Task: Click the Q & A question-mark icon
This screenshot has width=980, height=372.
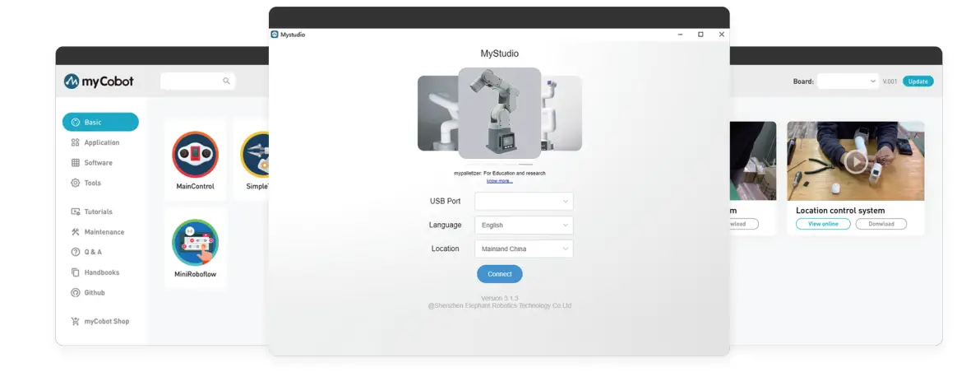Action: tap(76, 252)
